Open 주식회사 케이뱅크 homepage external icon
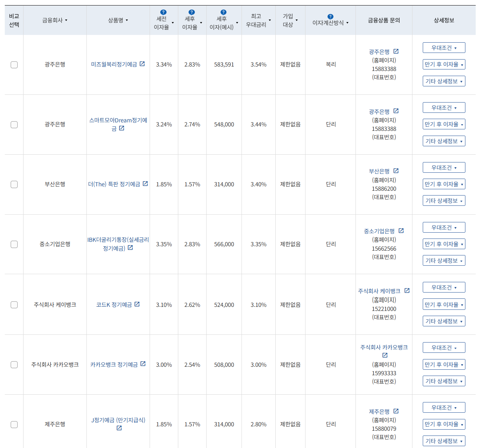The height and width of the screenshot is (448, 479). point(407,291)
